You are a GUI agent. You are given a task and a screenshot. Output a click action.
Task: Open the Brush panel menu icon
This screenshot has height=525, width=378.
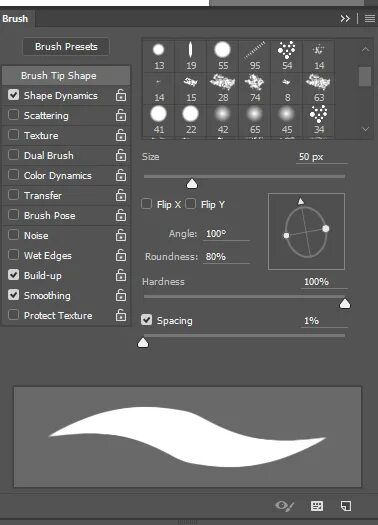pyautogui.click(x=370, y=18)
